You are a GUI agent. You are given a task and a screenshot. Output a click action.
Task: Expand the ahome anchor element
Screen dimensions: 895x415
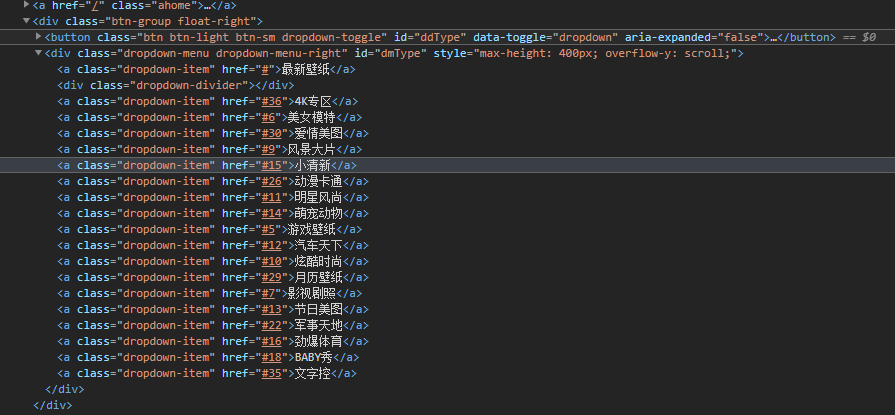[26, 5]
